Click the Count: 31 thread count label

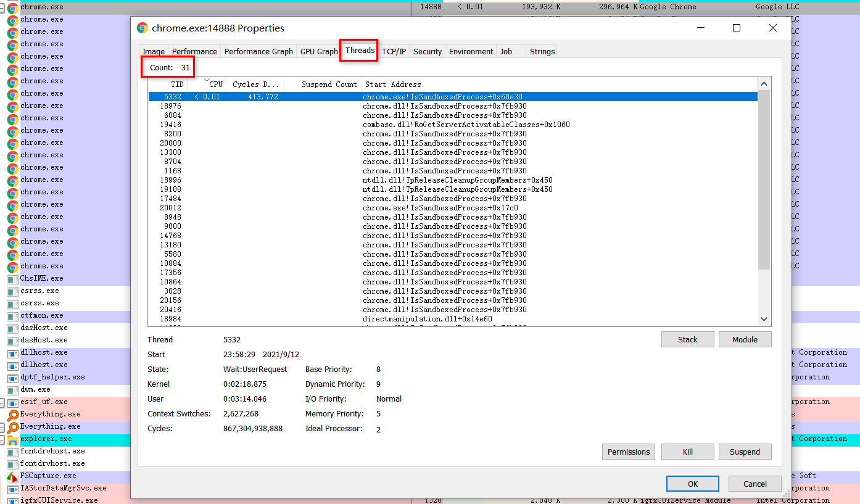click(170, 68)
